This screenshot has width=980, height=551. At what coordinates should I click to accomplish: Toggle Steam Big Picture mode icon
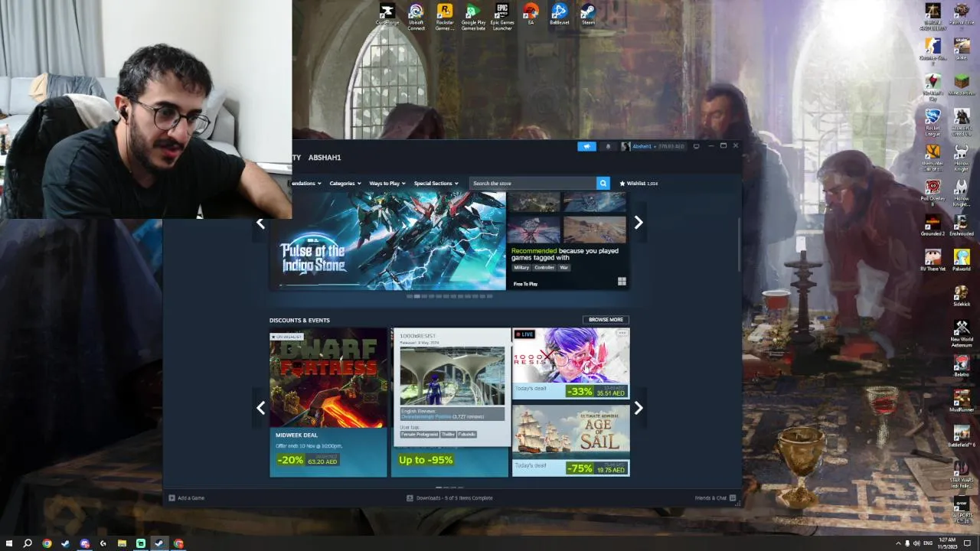tap(696, 146)
